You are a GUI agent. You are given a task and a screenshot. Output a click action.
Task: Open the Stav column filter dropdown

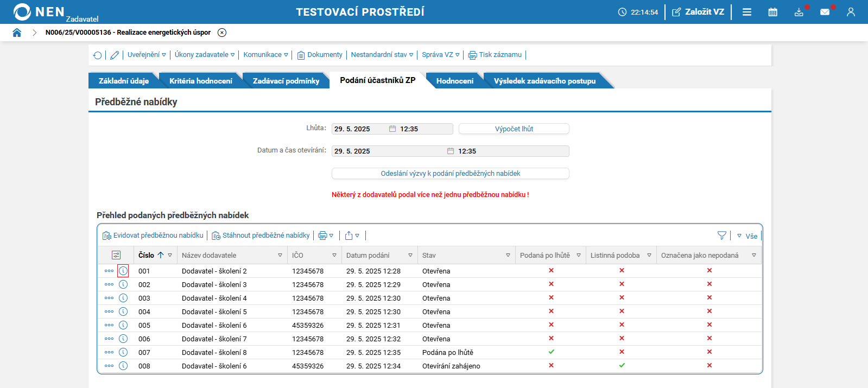point(508,255)
